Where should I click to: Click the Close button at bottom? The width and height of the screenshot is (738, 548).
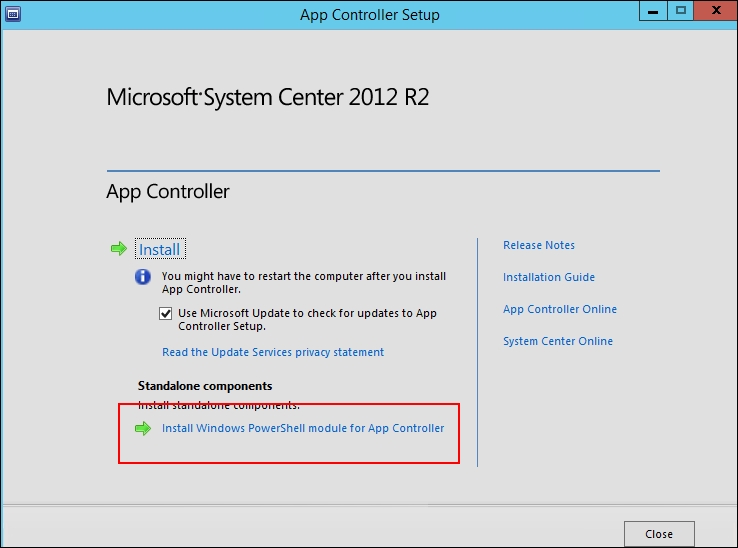pyautogui.click(x=659, y=534)
